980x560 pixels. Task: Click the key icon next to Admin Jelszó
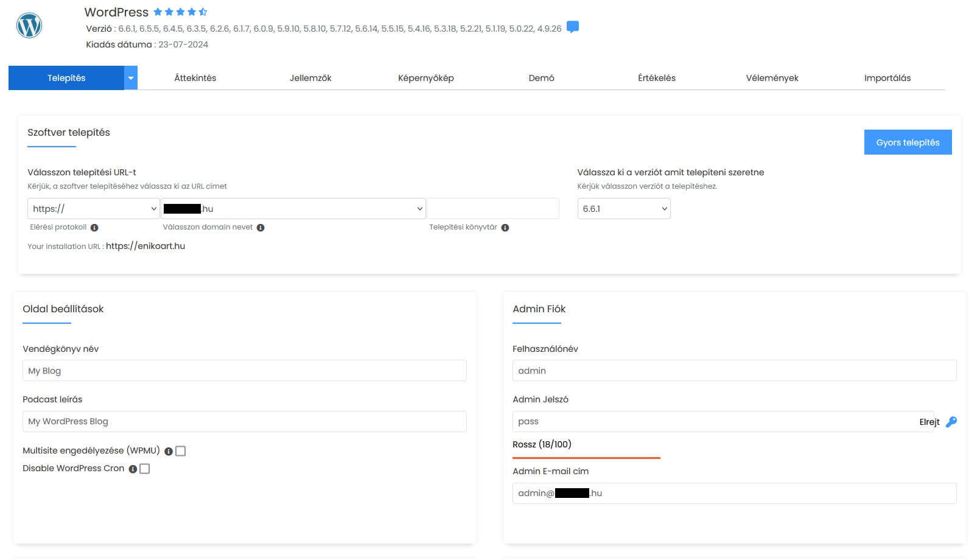pos(951,421)
